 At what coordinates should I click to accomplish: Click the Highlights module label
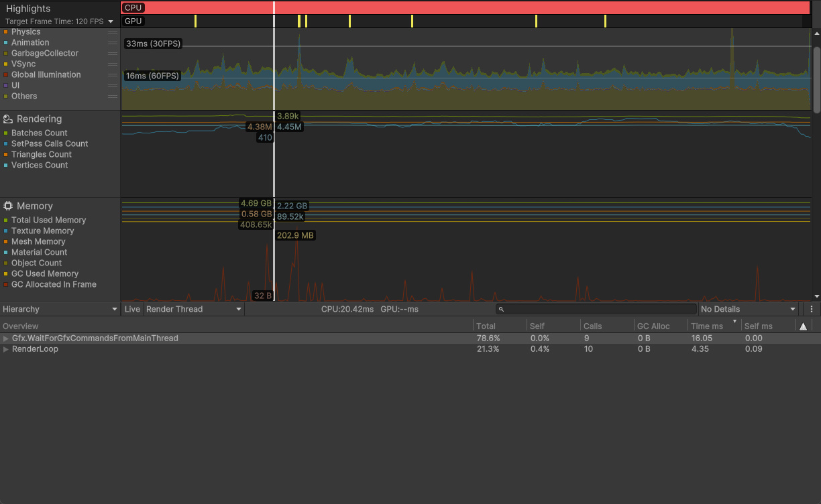click(28, 9)
